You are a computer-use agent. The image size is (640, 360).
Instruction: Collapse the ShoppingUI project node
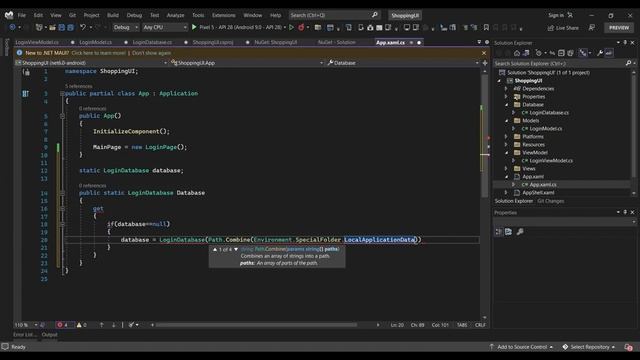(499, 80)
